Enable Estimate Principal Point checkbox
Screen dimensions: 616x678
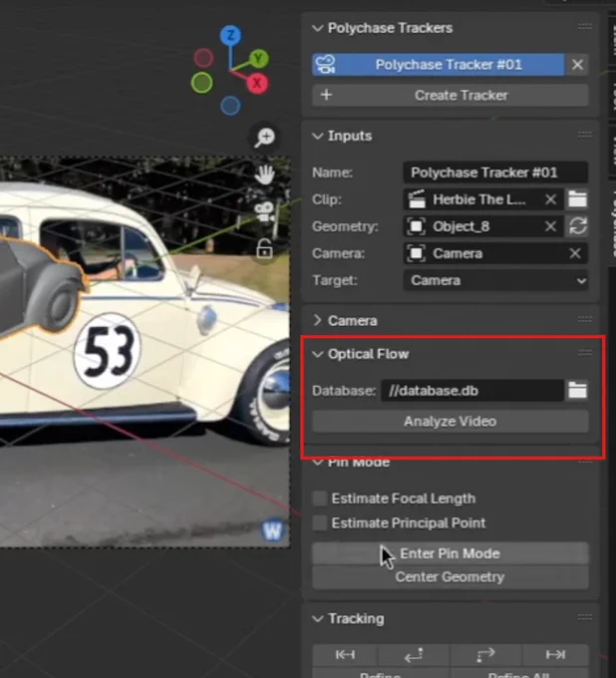point(319,523)
